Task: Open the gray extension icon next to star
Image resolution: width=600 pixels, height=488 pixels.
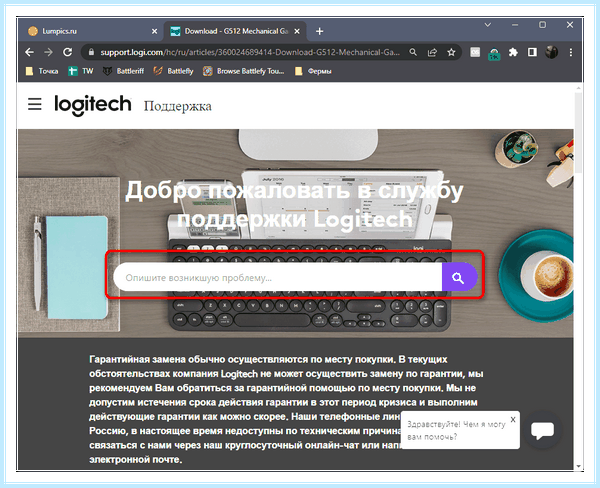Action: pyautogui.click(x=475, y=52)
